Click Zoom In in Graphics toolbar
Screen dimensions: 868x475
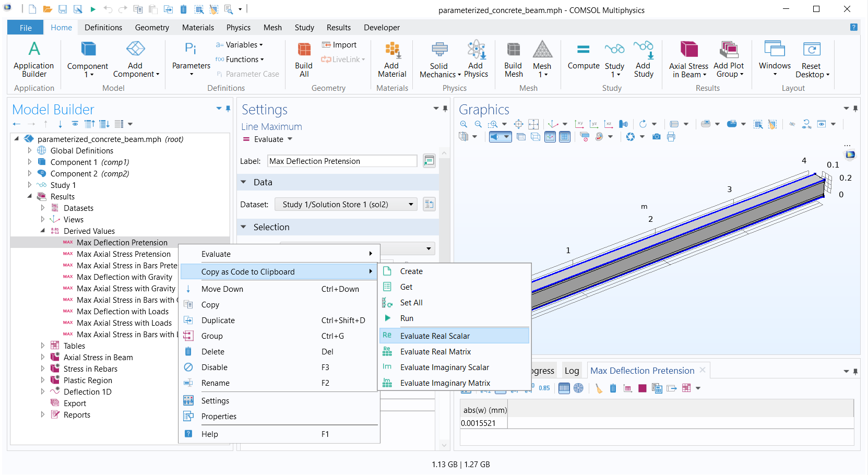tap(463, 124)
